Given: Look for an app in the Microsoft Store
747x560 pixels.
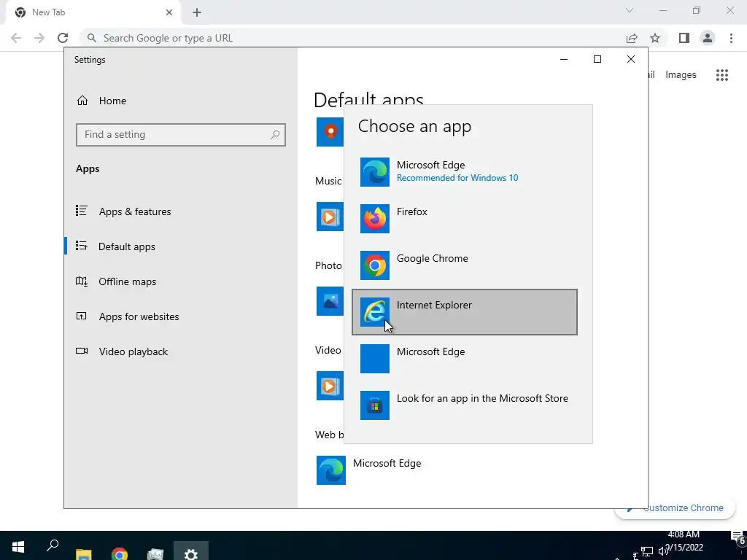Looking at the screenshot, I should (x=465, y=405).
